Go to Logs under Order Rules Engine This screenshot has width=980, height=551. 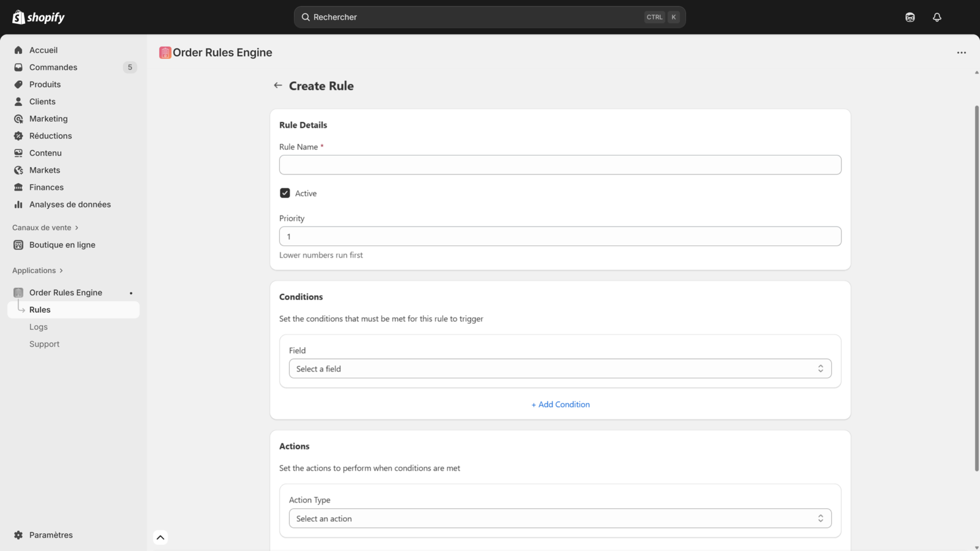[38, 326]
